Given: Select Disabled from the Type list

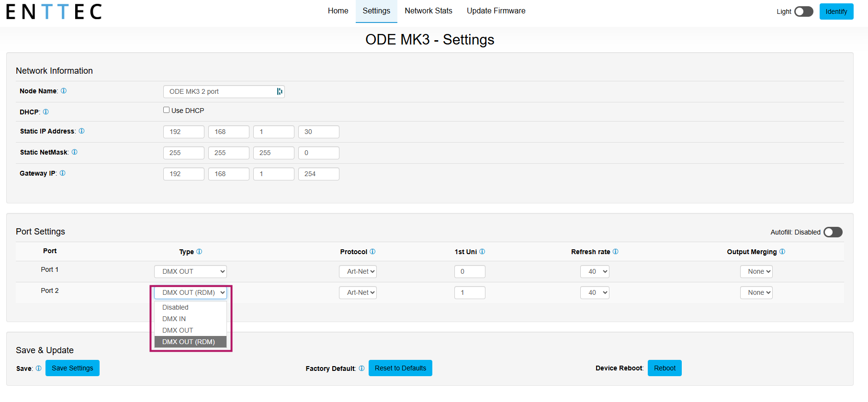Looking at the screenshot, I should (191, 307).
